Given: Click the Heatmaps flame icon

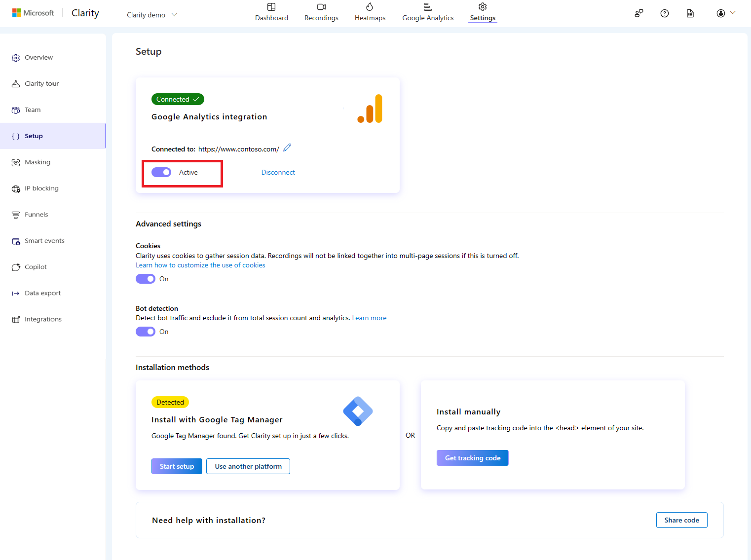Looking at the screenshot, I should click(370, 7).
